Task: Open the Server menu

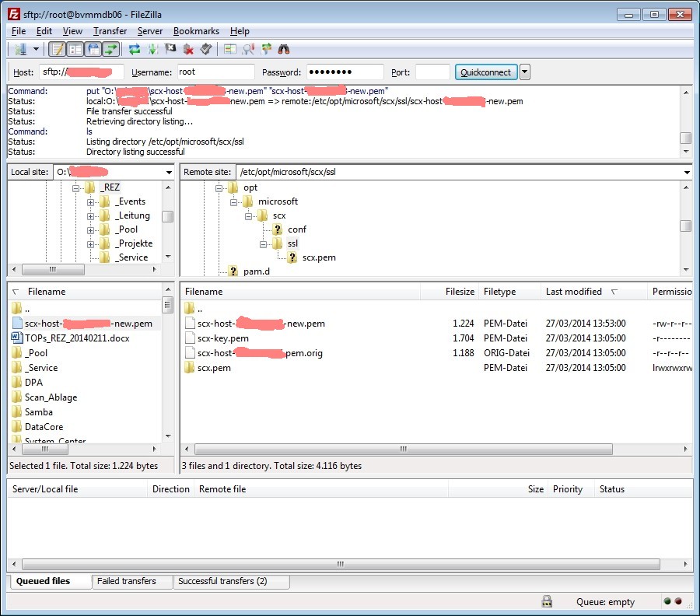Action: coord(150,31)
